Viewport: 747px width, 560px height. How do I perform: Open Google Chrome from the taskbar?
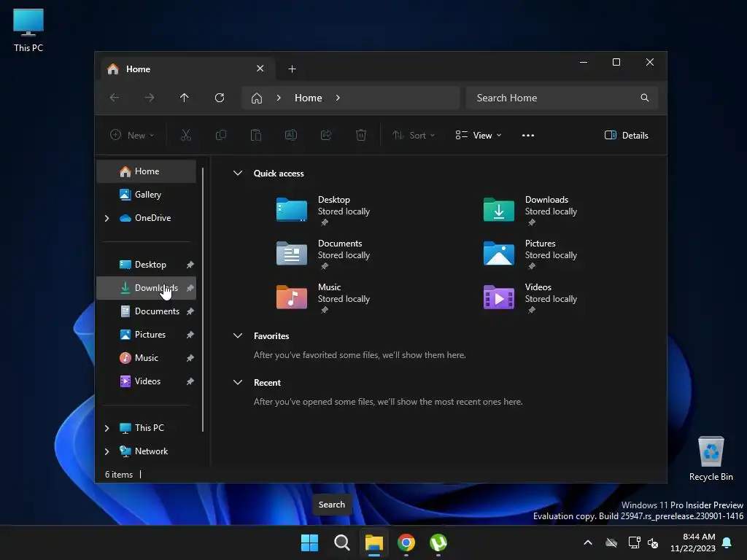pos(406,542)
